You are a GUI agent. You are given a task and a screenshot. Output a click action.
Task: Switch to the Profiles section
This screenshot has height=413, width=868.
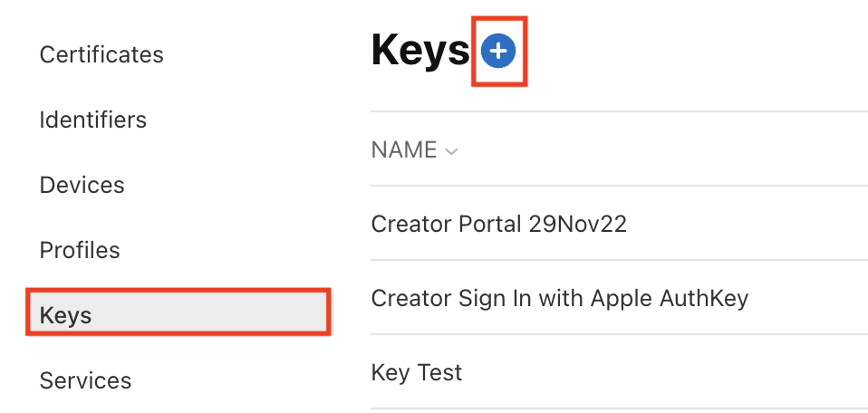[x=80, y=250]
